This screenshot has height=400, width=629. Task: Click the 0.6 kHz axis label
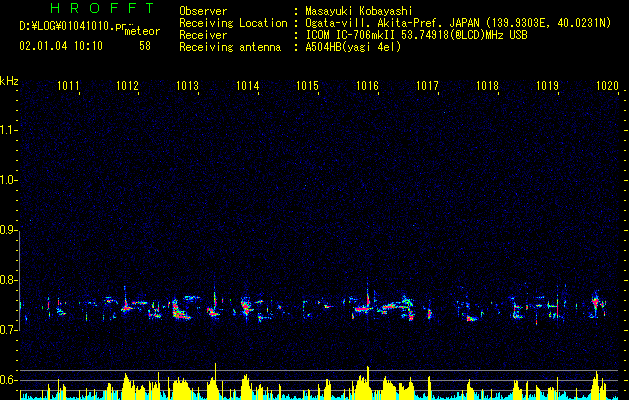[8, 380]
